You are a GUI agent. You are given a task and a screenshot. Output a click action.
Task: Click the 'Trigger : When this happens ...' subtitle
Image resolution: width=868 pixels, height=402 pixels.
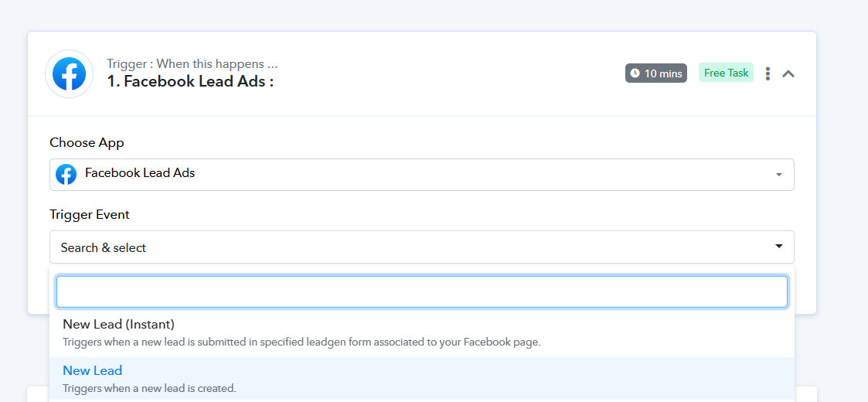point(192,63)
